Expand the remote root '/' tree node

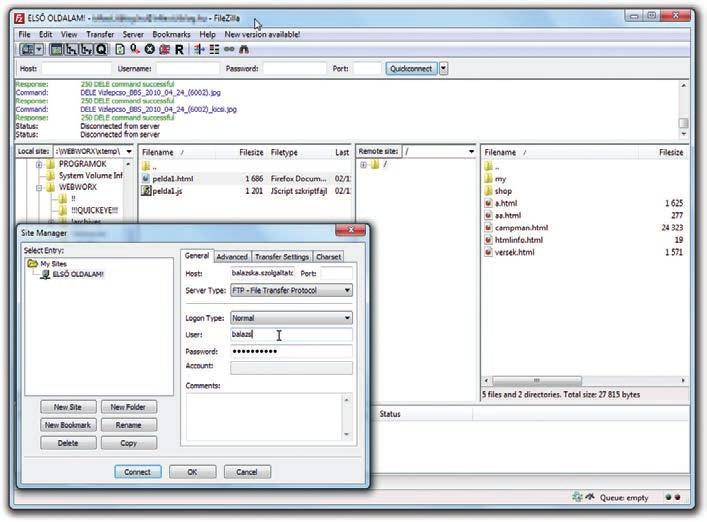[363, 165]
